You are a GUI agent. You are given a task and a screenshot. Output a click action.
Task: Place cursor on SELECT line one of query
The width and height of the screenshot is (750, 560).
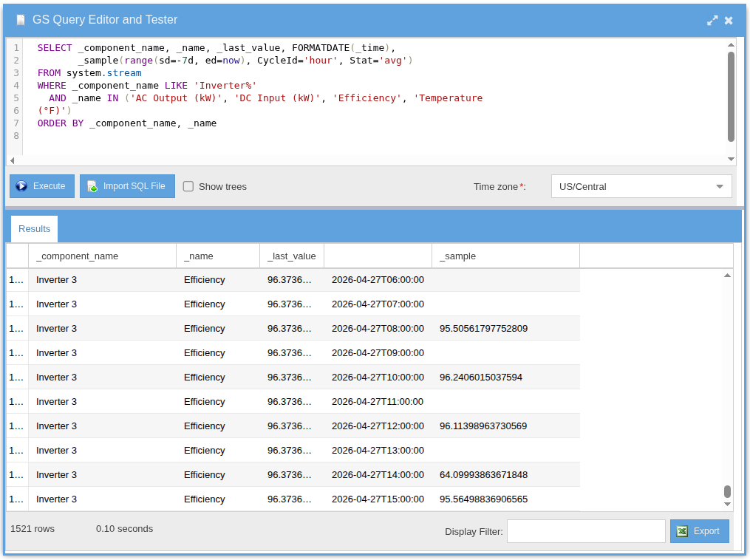coord(217,48)
